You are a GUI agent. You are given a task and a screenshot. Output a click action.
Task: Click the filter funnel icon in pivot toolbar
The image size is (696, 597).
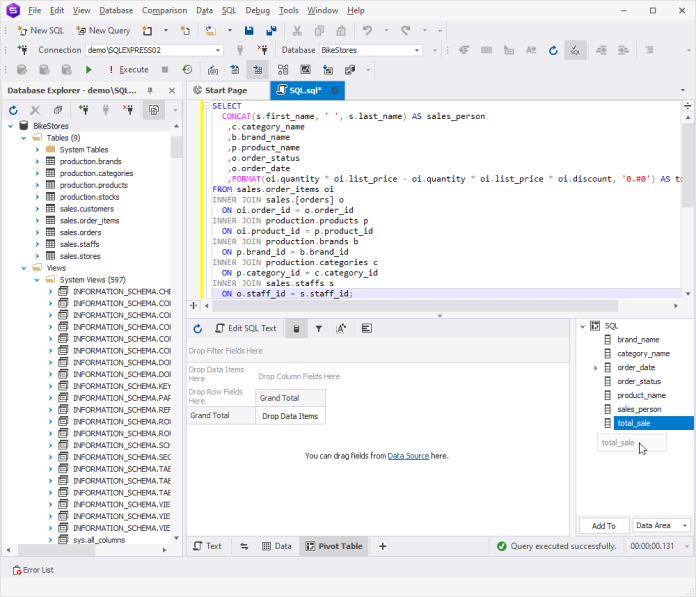319,328
